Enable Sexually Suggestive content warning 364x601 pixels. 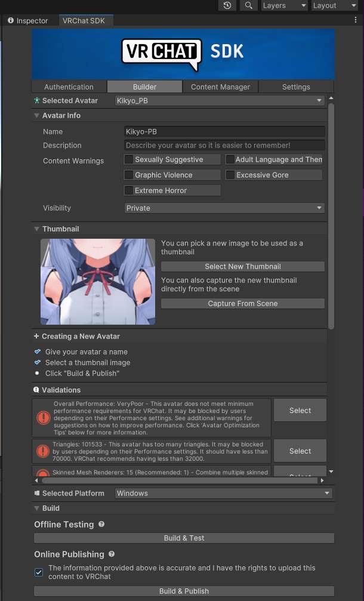click(129, 159)
